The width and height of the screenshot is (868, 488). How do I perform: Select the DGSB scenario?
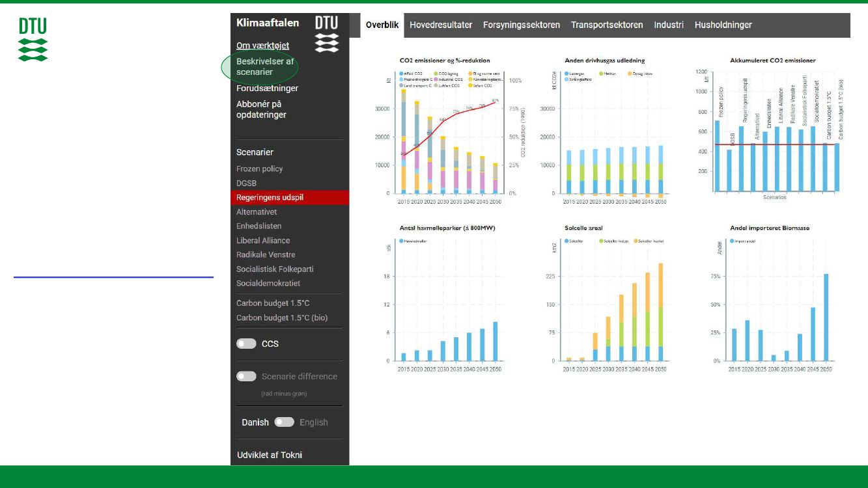pos(247,183)
